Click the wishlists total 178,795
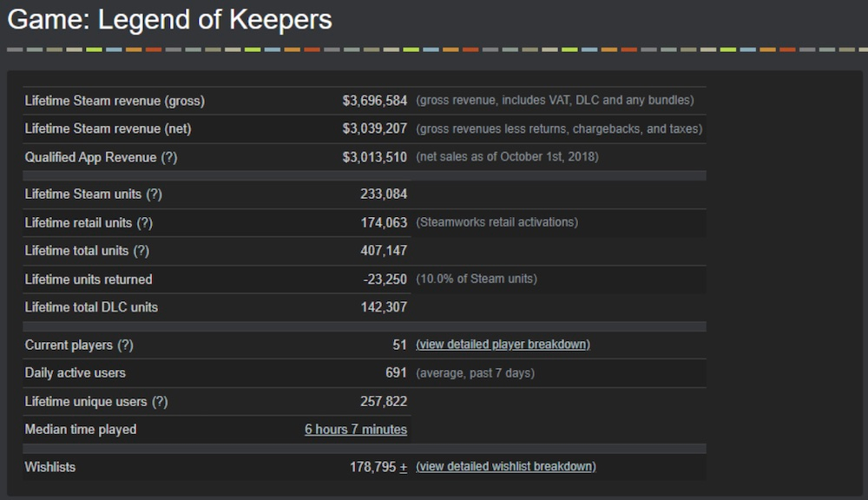 click(372, 467)
